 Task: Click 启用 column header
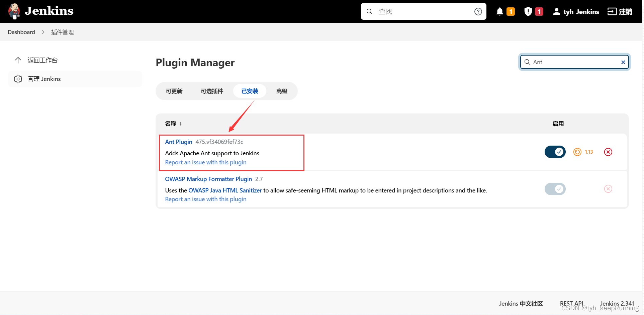click(x=558, y=124)
